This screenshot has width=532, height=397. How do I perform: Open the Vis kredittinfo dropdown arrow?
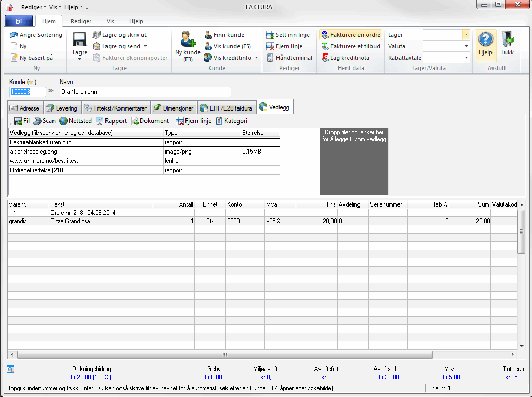(x=256, y=58)
